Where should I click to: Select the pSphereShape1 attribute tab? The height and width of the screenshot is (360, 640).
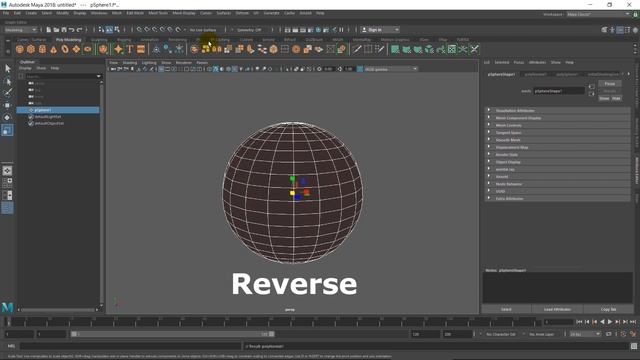point(501,75)
